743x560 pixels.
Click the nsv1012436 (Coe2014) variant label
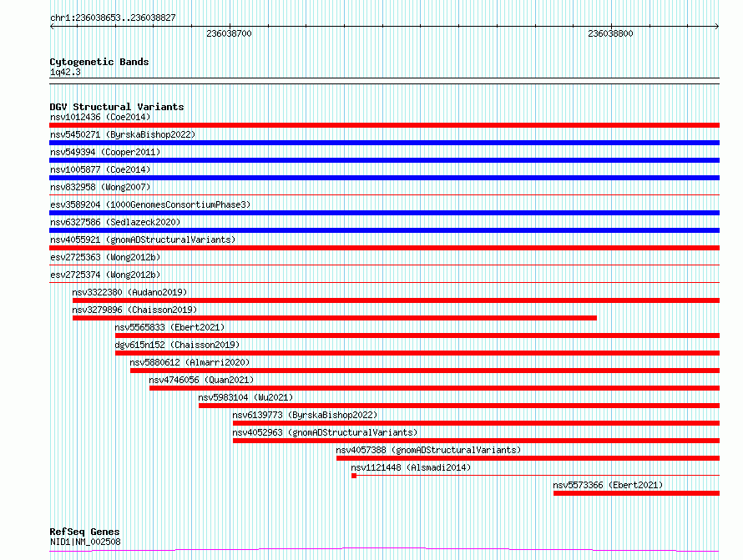click(100, 117)
